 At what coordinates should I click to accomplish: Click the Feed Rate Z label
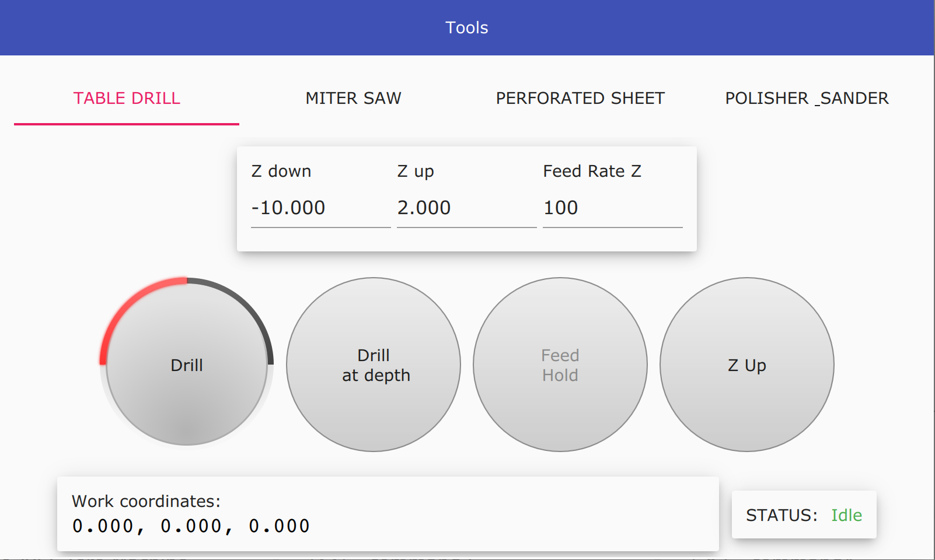(592, 171)
